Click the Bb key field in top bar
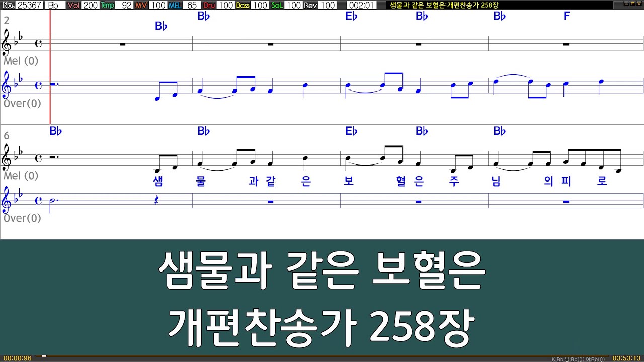 click(x=54, y=5)
